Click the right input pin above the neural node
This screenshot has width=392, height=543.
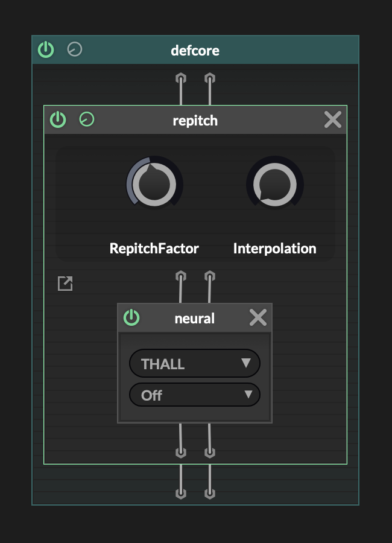(x=210, y=276)
